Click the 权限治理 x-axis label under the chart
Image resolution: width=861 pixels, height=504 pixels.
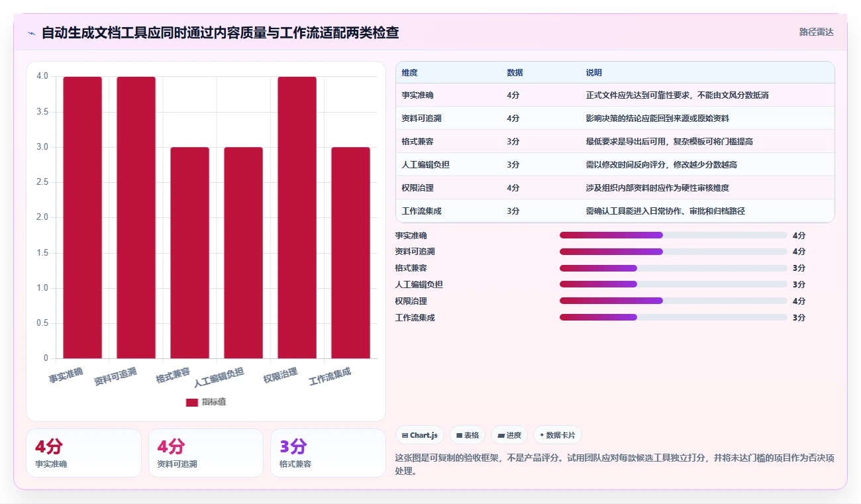click(x=280, y=375)
